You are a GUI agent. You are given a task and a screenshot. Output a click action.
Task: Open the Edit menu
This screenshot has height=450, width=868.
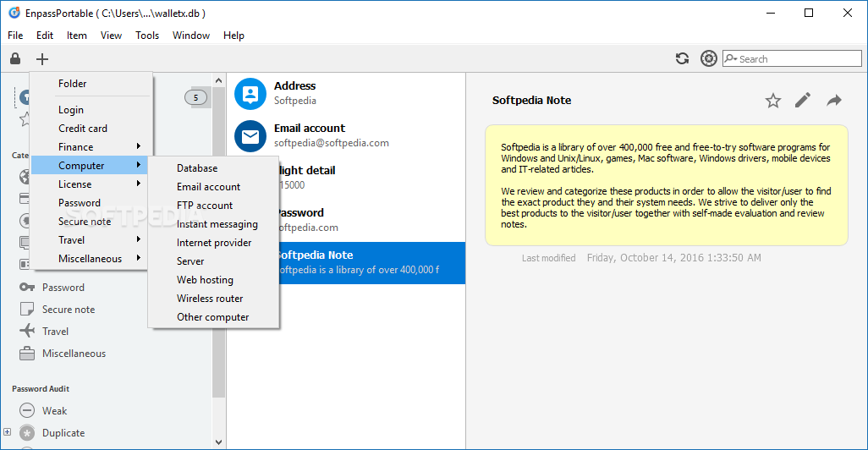[x=45, y=36]
